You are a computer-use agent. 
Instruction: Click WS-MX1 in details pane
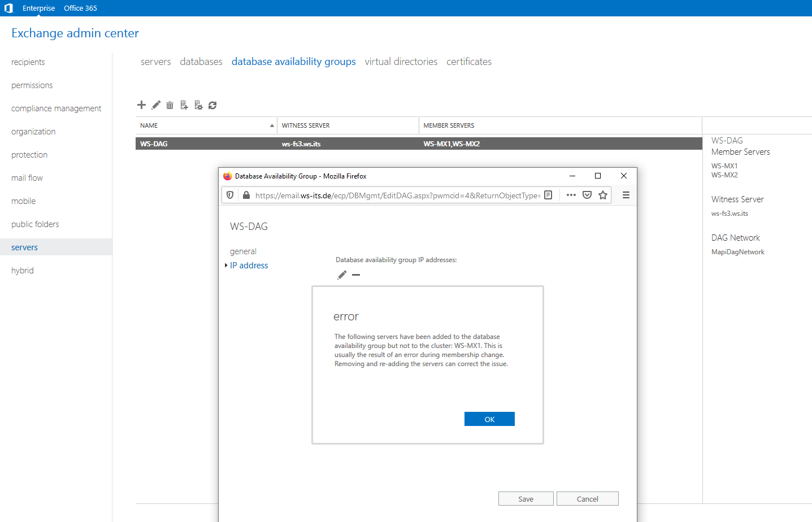[x=724, y=166]
